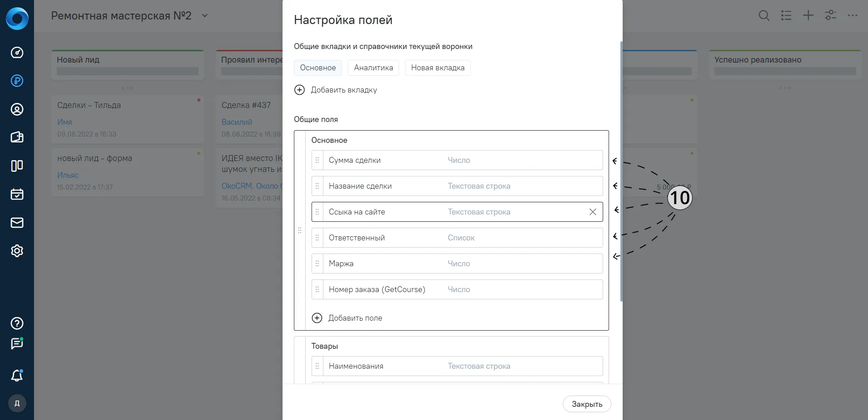Remove the Ссылка на сайте field with X
The height and width of the screenshot is (420, 868).
coord(593,212)
